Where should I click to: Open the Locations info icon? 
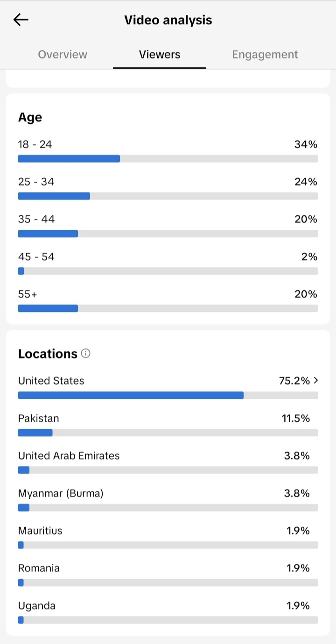pos(85,354)
